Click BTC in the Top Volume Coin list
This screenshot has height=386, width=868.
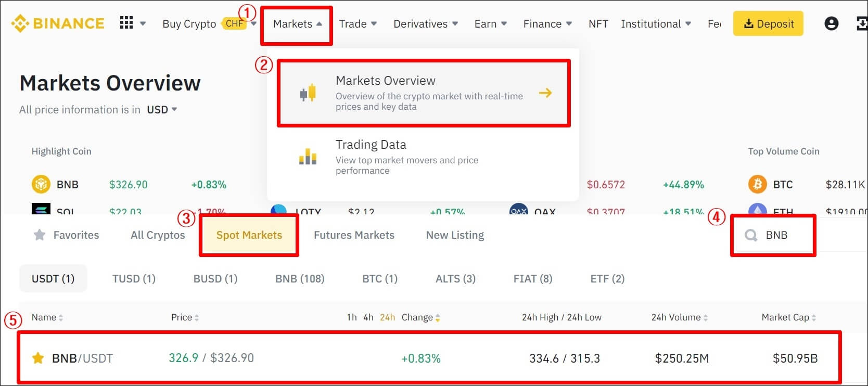point(783,185)
